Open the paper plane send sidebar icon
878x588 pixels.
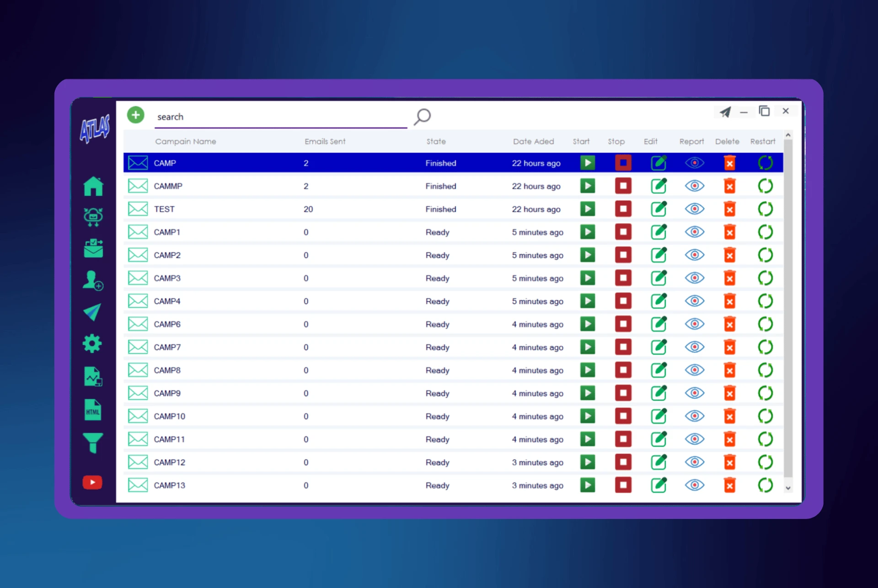coord(92,312)
